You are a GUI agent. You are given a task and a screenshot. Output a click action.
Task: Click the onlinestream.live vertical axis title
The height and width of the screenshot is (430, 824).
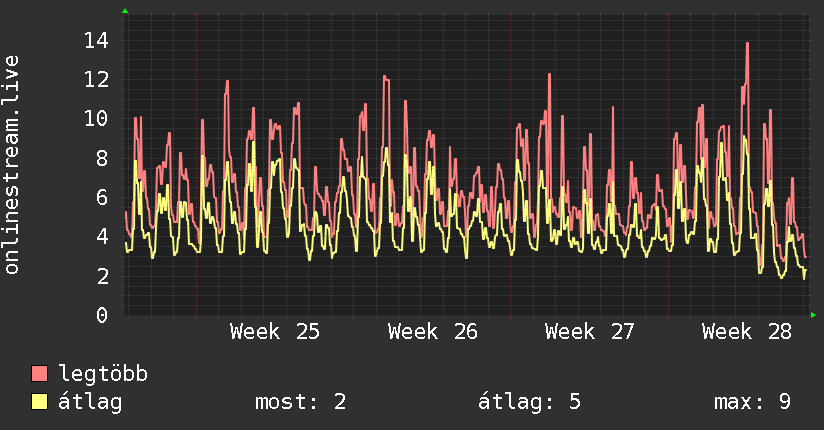click(11, 165)
